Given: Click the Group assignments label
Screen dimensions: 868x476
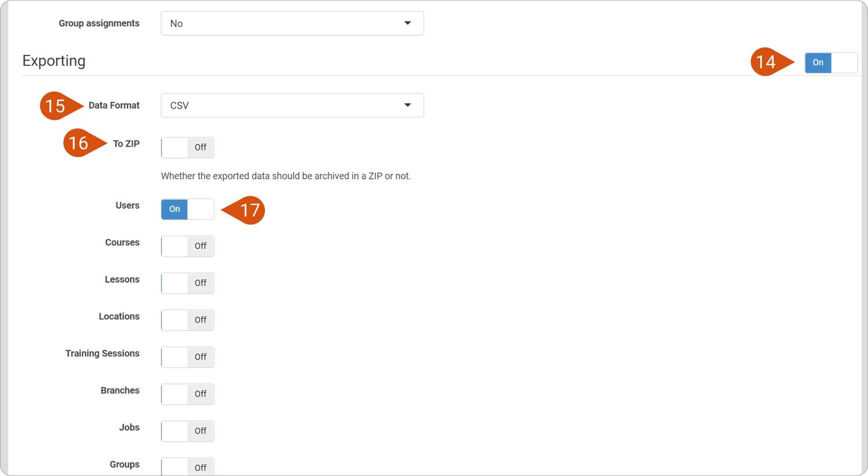Looking at the screenshot, I should [99, 23].
